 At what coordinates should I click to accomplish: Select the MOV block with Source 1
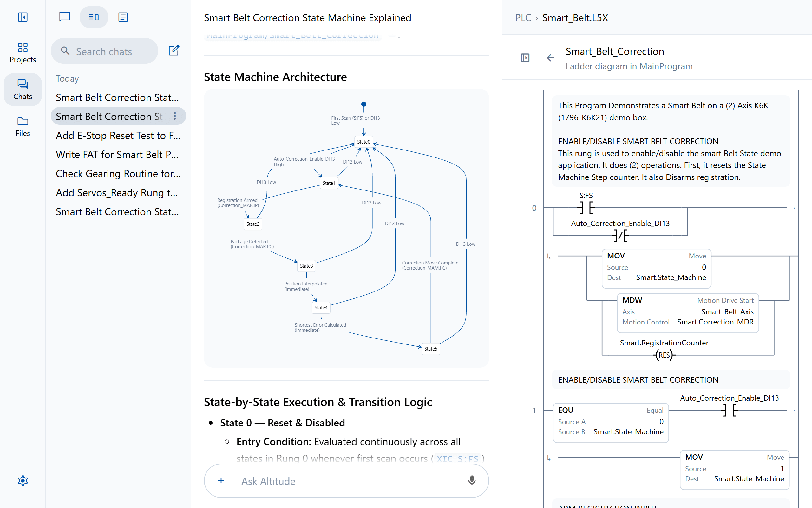(735, 470)
